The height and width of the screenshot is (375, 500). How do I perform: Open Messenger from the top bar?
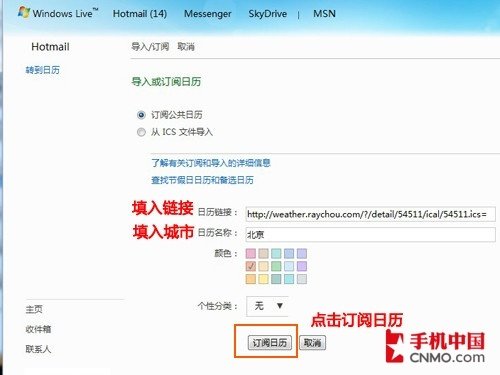coord(208,14)
